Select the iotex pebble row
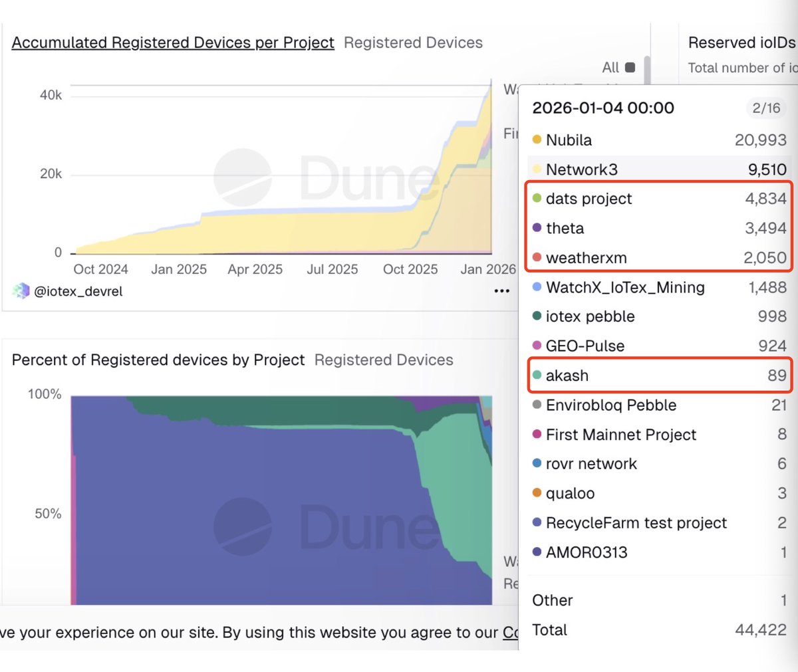Viewport: 798px width, 672px height. tap(659, 316)
